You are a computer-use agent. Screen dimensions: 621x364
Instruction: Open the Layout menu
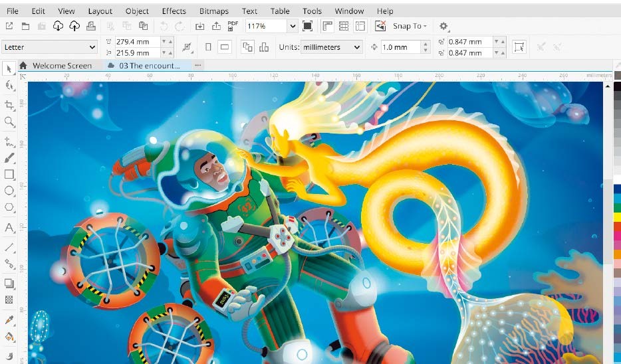click(x=100, y=11)
